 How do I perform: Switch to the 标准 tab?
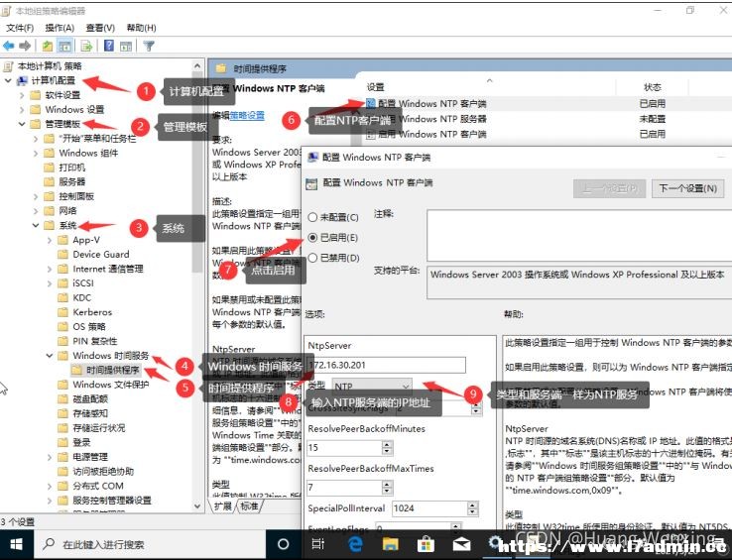[249, 505]
